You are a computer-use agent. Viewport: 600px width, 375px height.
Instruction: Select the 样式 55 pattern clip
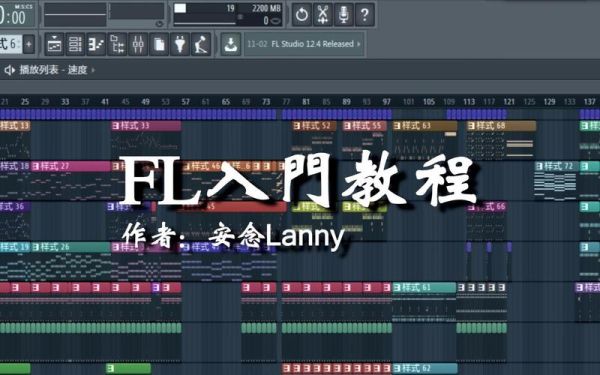[x=365, y=126]
